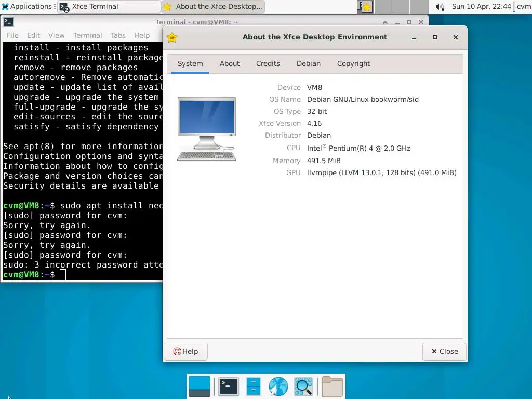
Task: Open the Help menu in Terminal
Action: click(141, 35)
